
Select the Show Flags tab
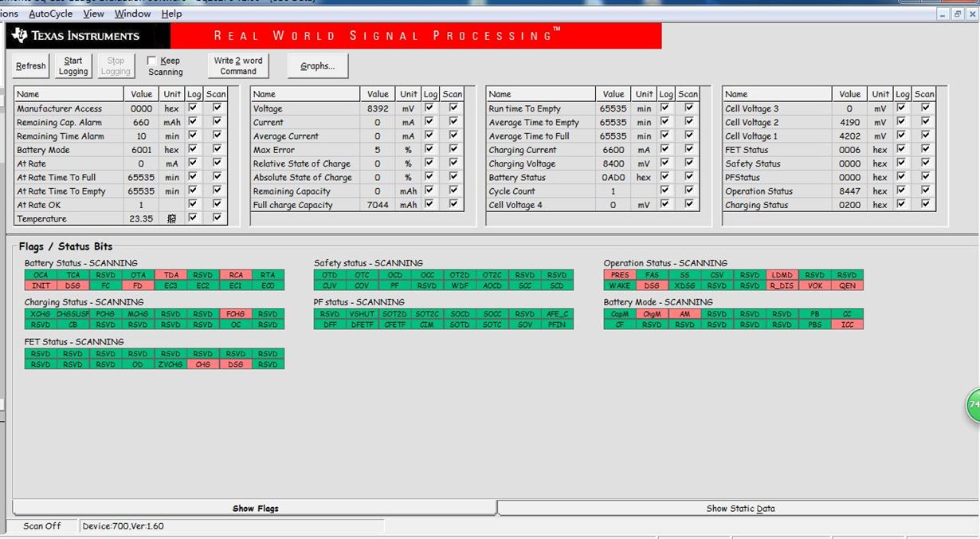pyautogui.click(x=255, y=508)
